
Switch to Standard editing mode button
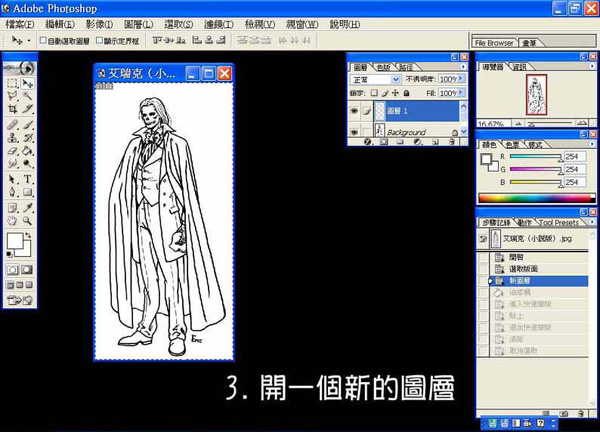click(x=13, y=270)
